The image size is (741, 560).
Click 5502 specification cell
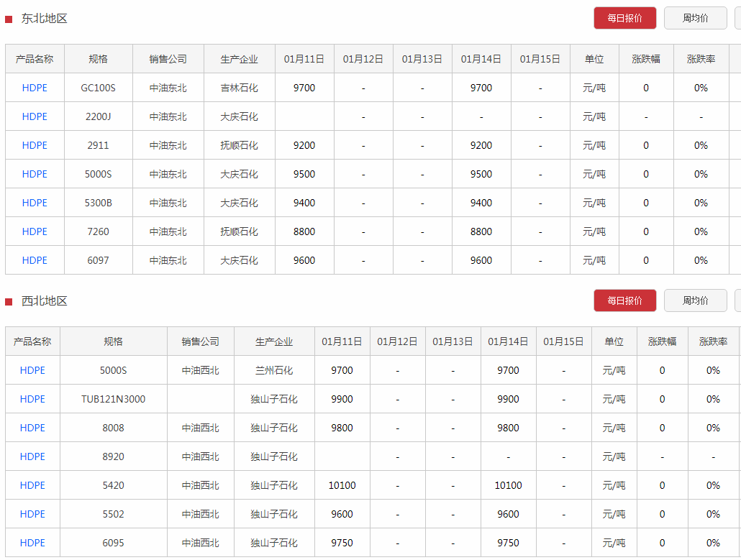[x=114, y=514]
